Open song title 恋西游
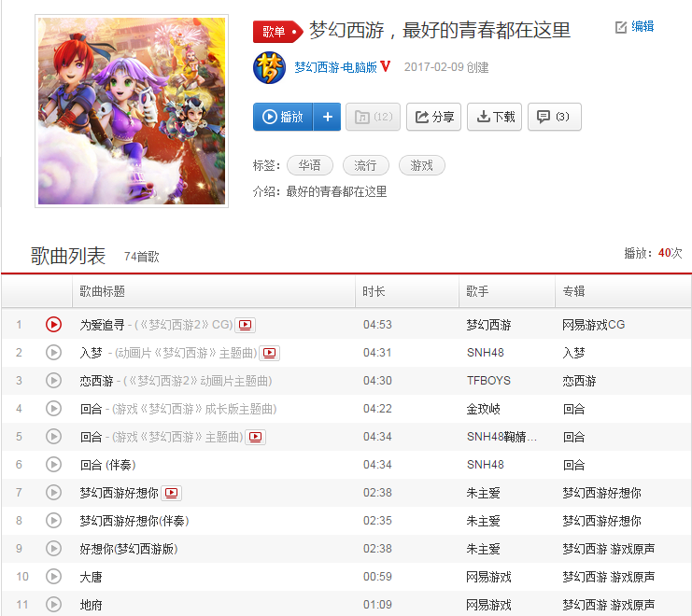 (96, 381)
